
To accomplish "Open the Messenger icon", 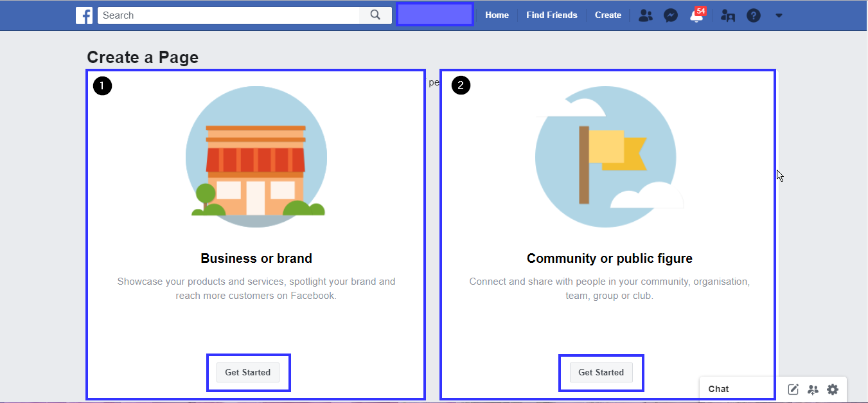I will click(671, 15).
